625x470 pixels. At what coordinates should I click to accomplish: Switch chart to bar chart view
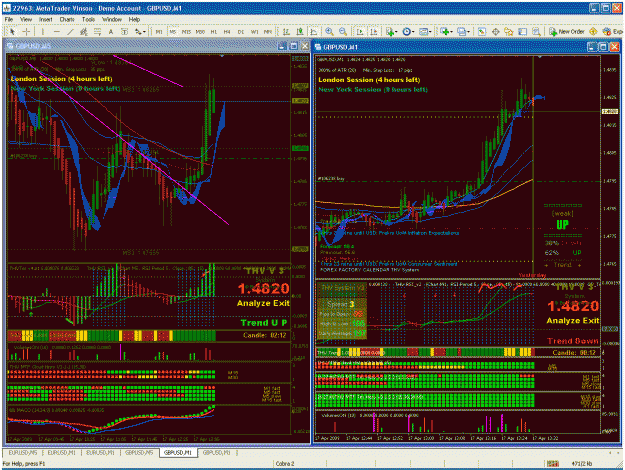[x=286, y=31]
